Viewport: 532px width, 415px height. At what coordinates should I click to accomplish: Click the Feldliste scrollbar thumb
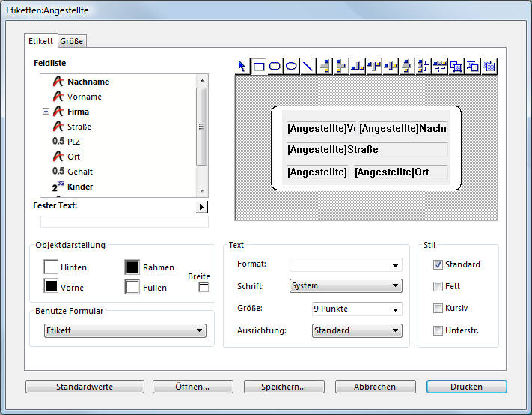tap(202, 127)
